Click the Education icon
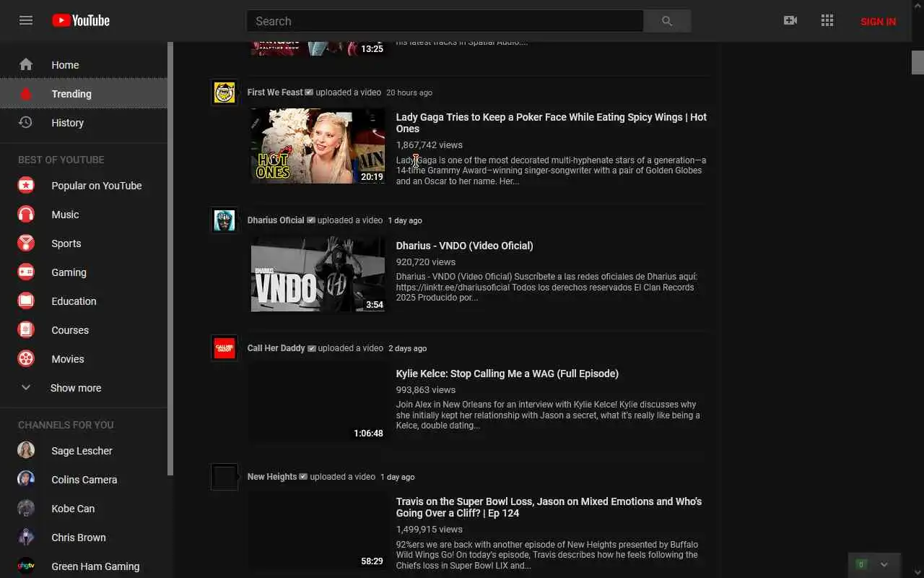 [x=26, y=301]
